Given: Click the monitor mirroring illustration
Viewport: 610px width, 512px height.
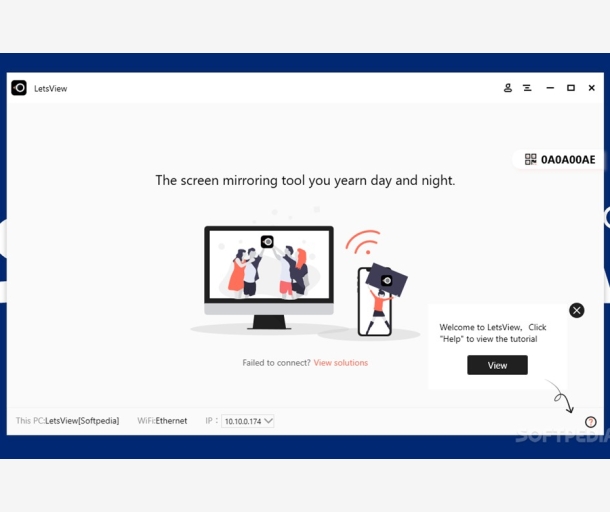Looking at the screenshot, I should coord(269,278).
